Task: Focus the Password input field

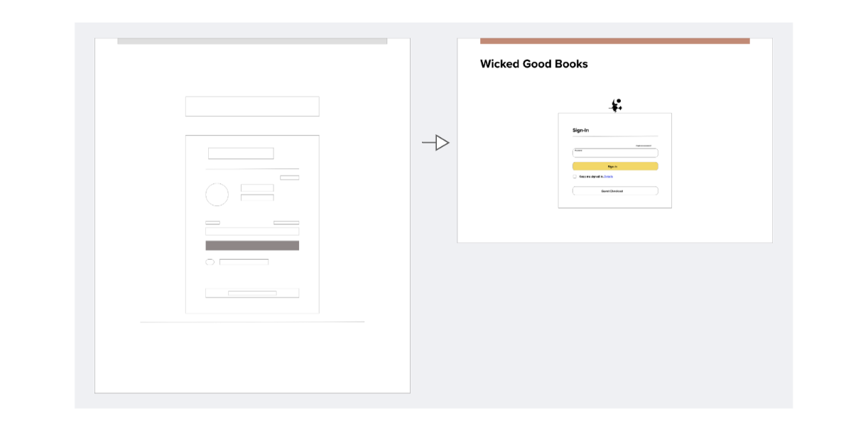Action: [x=615, y=153]
